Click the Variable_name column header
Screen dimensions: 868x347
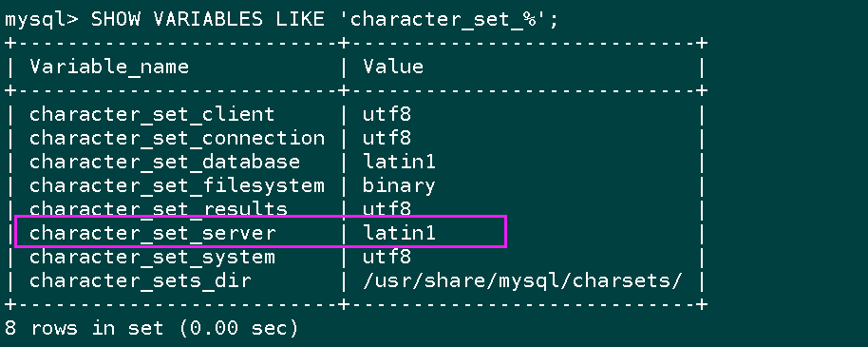click(x=109, y=67)
